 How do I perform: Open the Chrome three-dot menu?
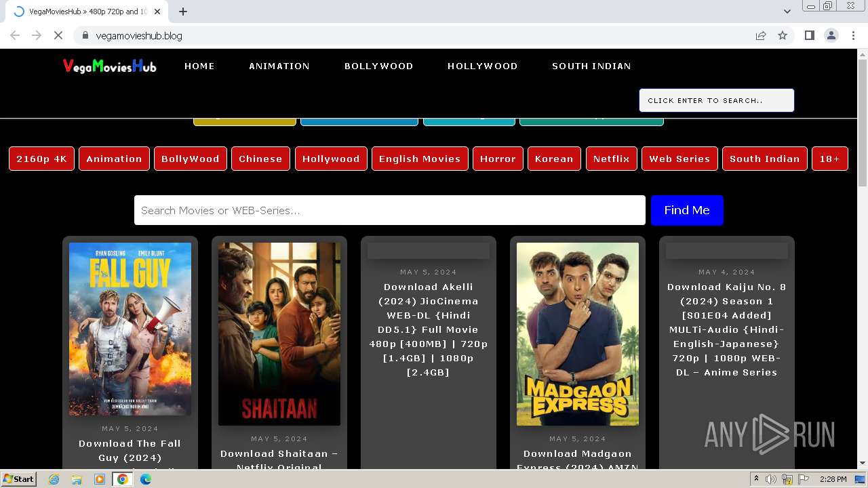852,35
